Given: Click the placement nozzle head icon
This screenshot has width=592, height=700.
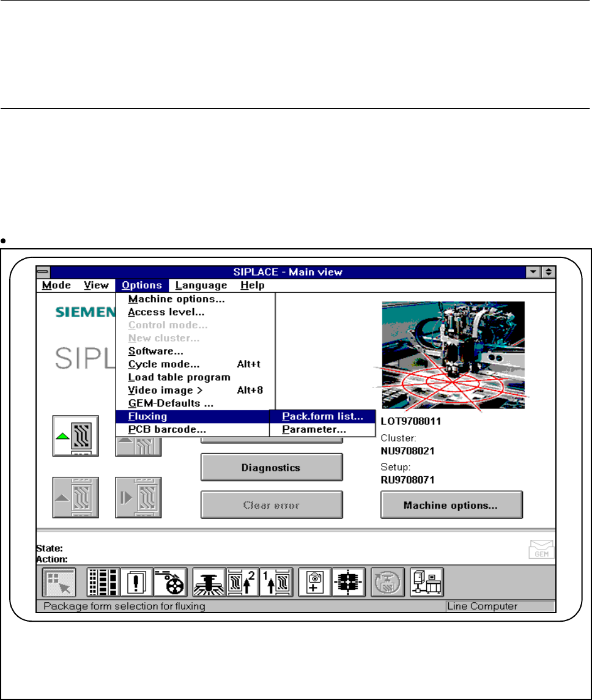Looking at the screenshot, I should point(209,582).
